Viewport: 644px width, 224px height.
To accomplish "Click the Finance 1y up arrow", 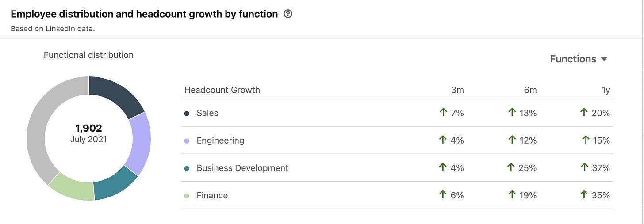I will tap(584, 195).
